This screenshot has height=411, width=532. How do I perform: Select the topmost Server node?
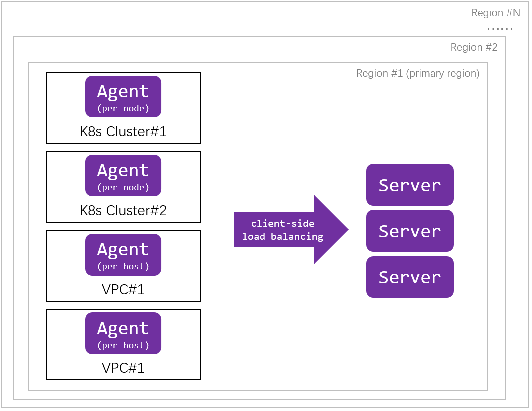(x=409, y=185)
